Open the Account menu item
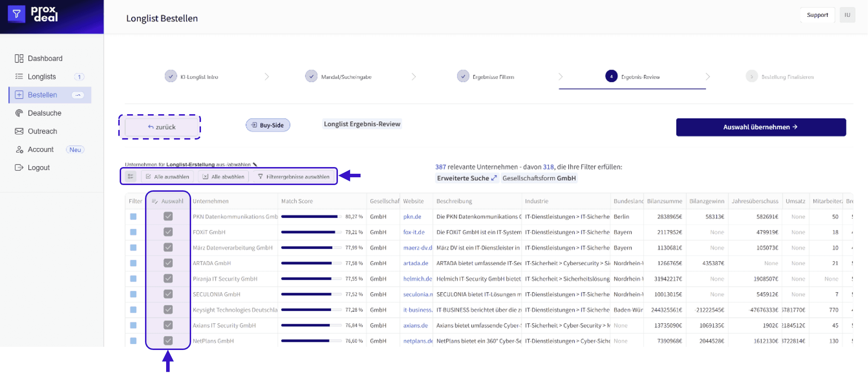 click(x=50, y=150)
